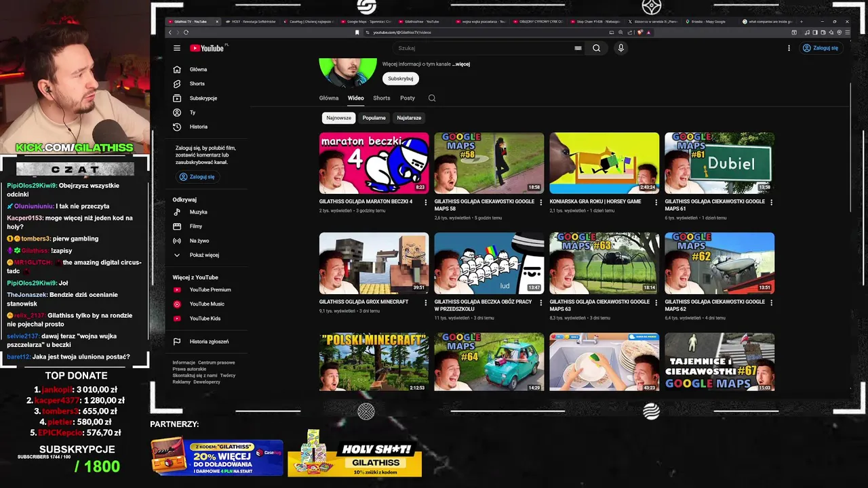
Task: Click the Brave shield icon
Action: pos(640,32)
